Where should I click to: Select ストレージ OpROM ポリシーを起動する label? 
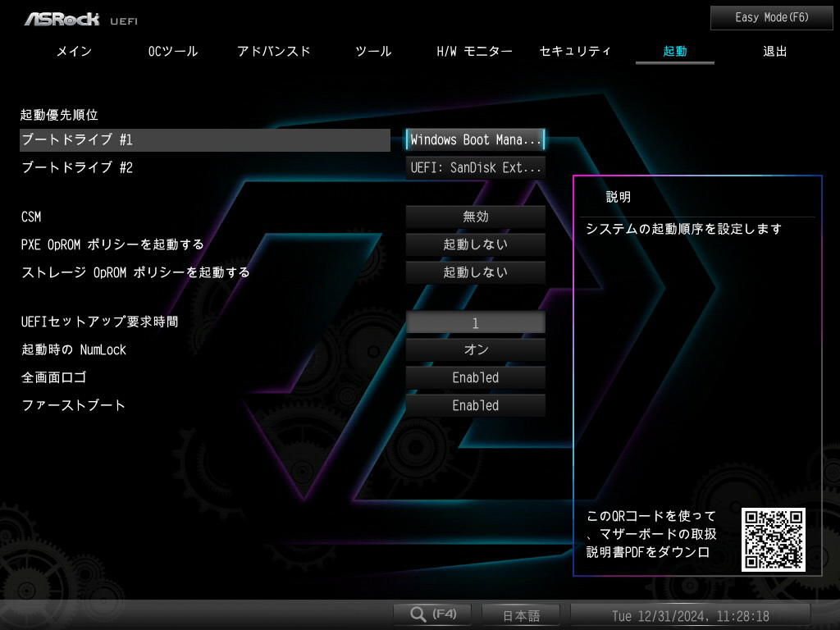tap(135, 272)
